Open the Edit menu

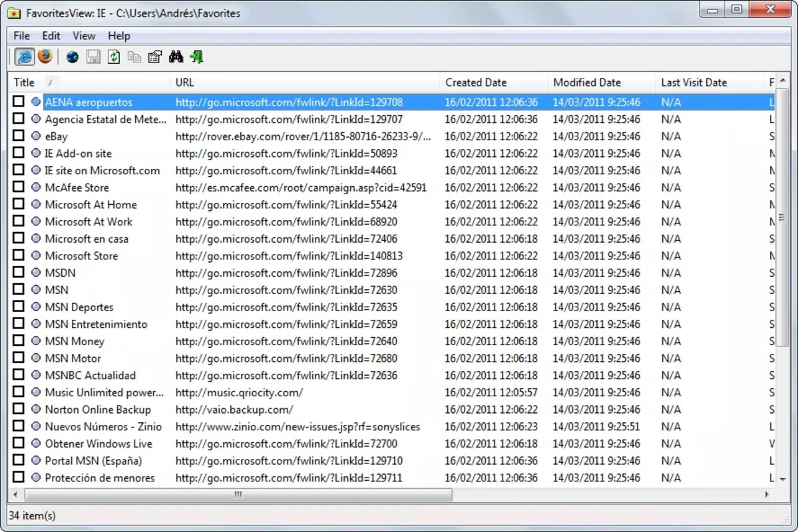click(51, 36)
